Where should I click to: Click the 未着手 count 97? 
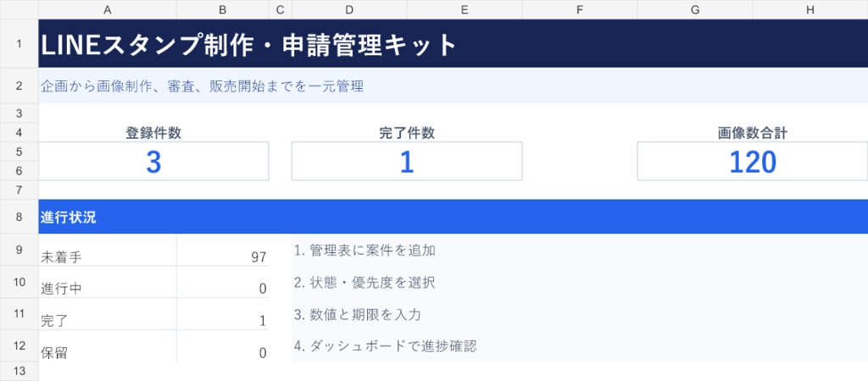223,250
